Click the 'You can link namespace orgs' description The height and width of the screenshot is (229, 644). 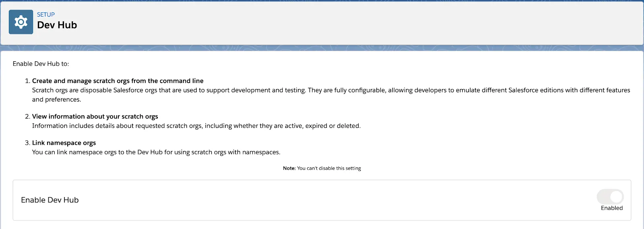[x=156, y=152]
